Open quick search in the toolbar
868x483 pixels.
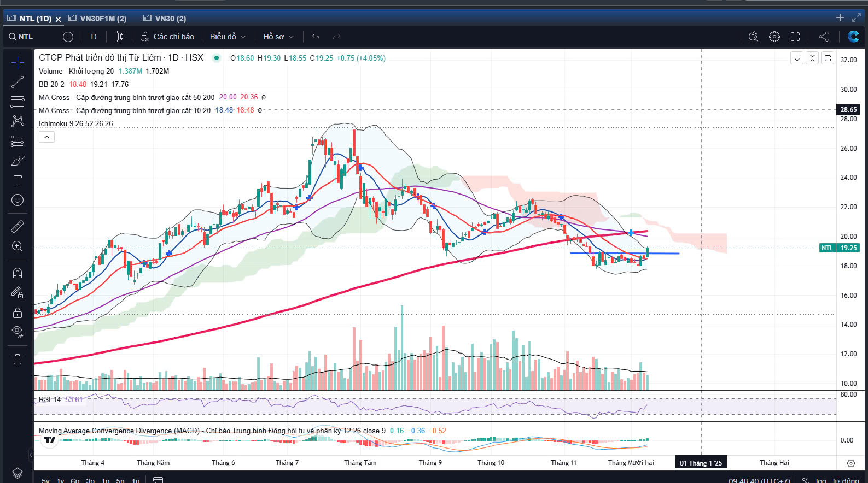click(x=753, y=37)
